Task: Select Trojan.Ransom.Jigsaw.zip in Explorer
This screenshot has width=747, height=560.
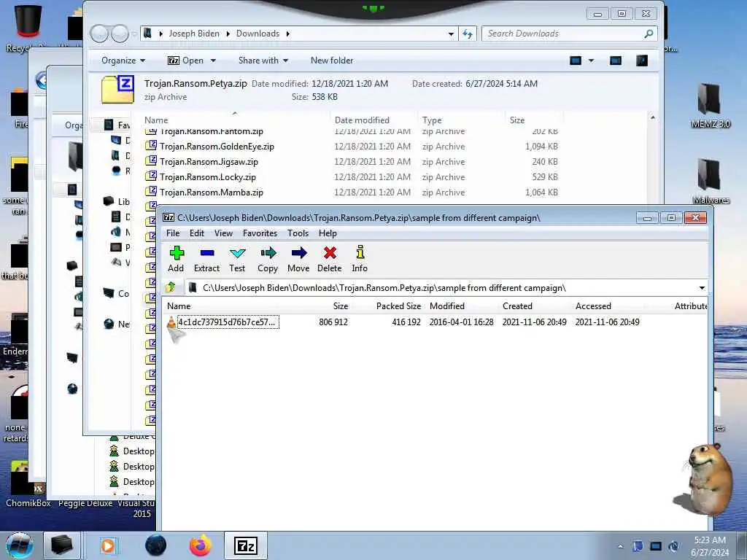Action: [x=209, y=162]
